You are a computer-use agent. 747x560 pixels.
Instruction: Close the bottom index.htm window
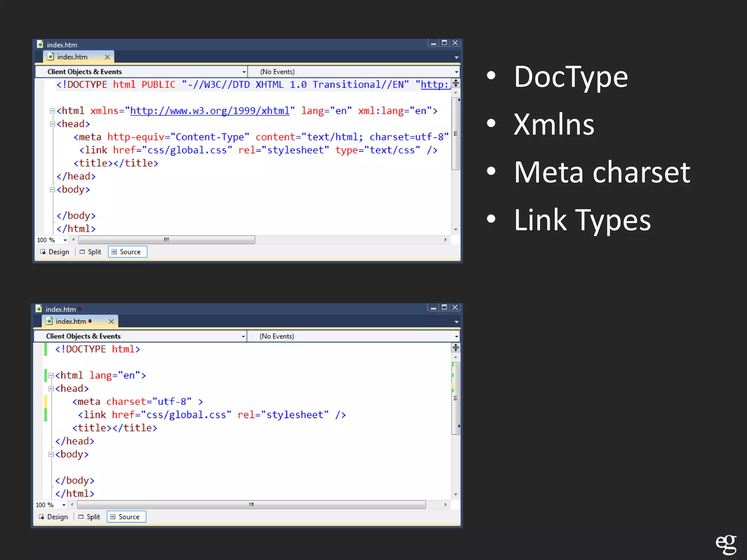coord(455,307)
